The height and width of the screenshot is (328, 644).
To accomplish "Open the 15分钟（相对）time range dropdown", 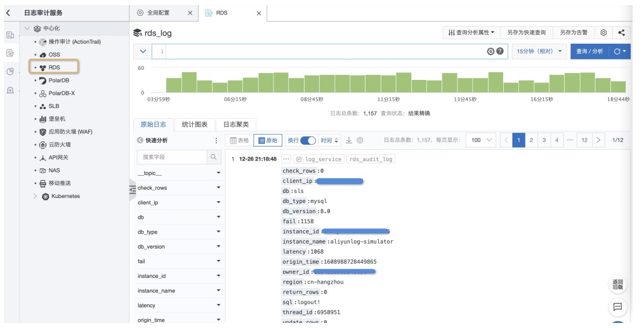I will coord(539,51).
